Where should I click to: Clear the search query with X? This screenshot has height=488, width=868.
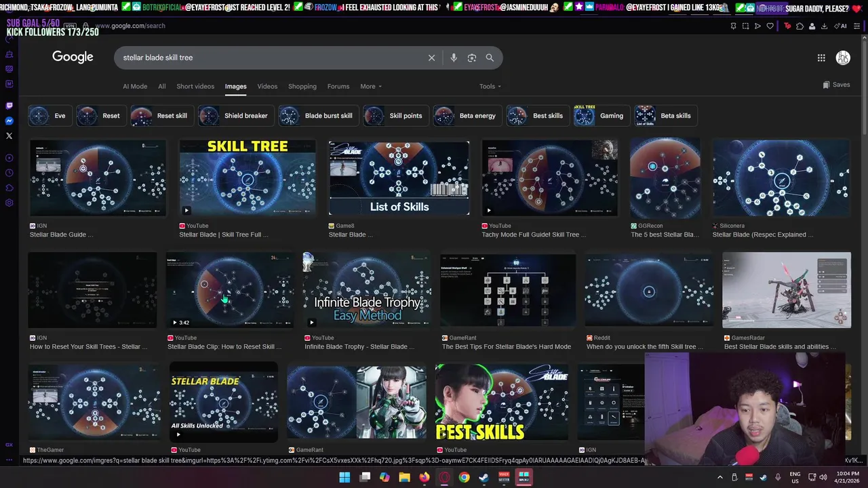431,58
